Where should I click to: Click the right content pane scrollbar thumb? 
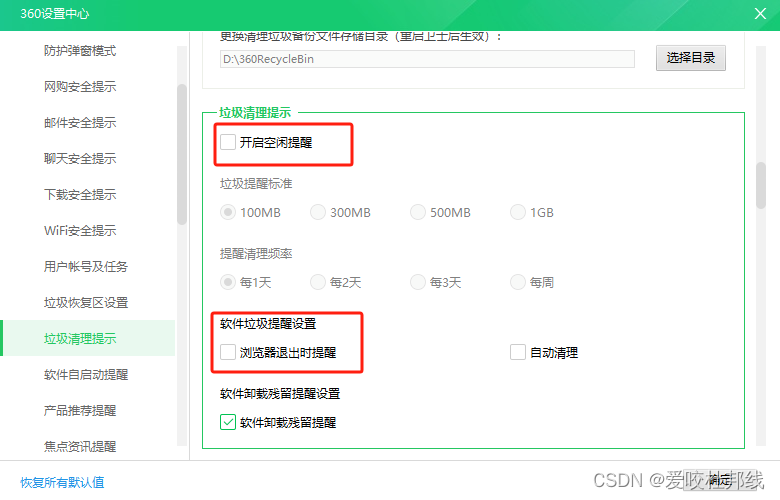pos(761,185)
